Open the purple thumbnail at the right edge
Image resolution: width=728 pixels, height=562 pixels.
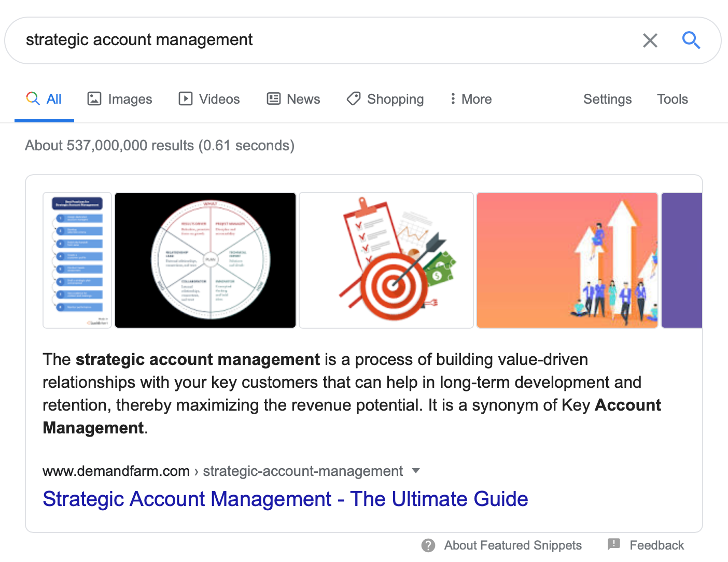(682, 260)
